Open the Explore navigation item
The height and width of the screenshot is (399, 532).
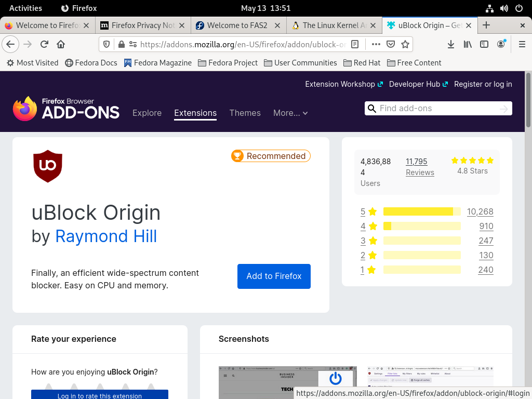147,113
